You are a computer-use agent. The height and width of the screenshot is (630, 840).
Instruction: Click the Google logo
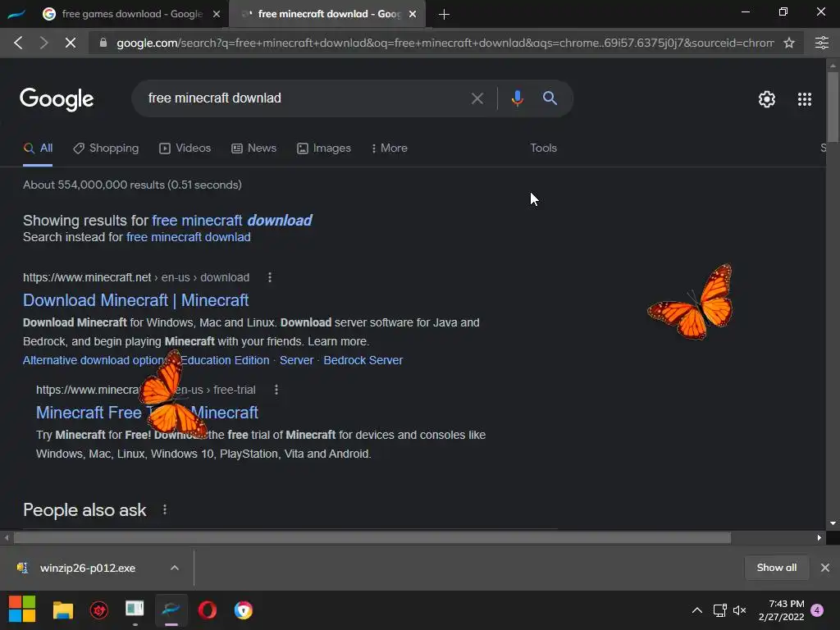pyautogui.click(x=57, y=99)
